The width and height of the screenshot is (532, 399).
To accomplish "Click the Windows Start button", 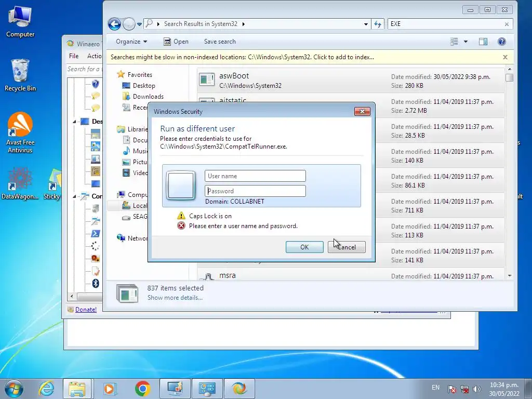I will (14, 389).
